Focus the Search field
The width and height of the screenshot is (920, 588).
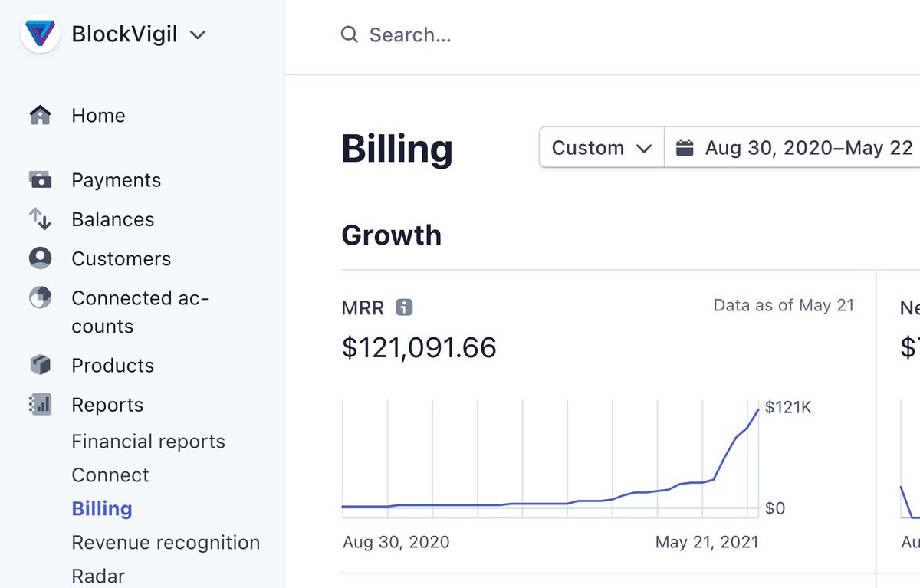point(410,34)
